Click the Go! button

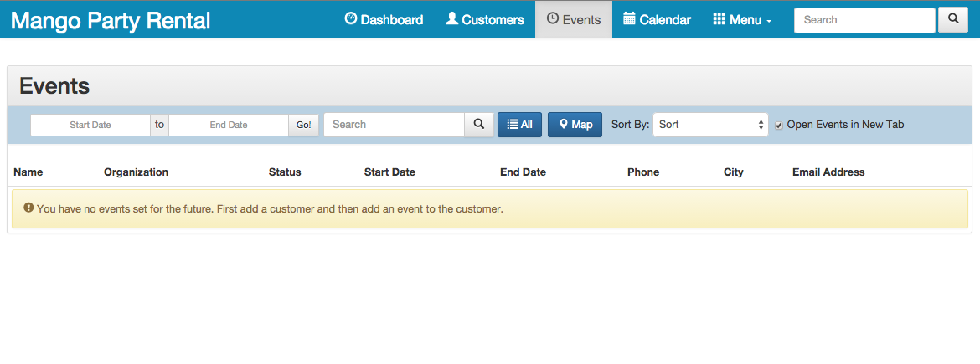[x=304, y=125]
